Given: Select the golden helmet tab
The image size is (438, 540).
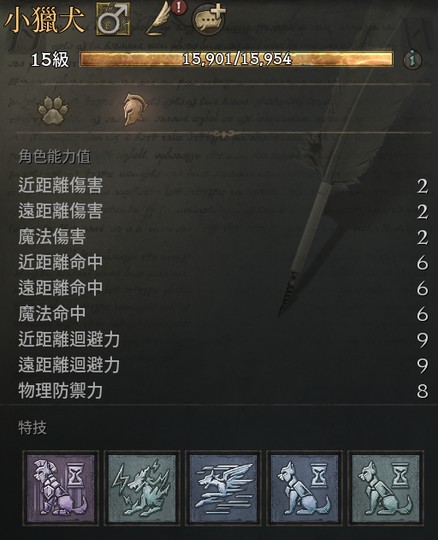Looking at the screenshot, I should [135, 110].
